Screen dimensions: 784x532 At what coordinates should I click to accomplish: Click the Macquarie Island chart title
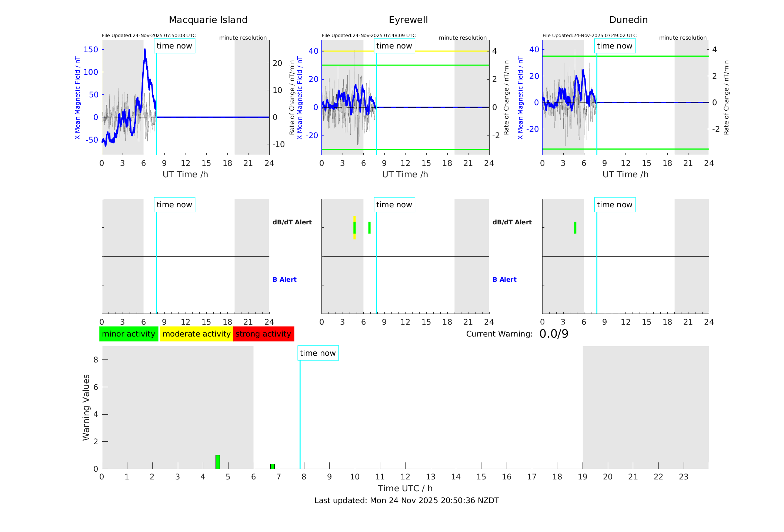click(x=208, y=20)
